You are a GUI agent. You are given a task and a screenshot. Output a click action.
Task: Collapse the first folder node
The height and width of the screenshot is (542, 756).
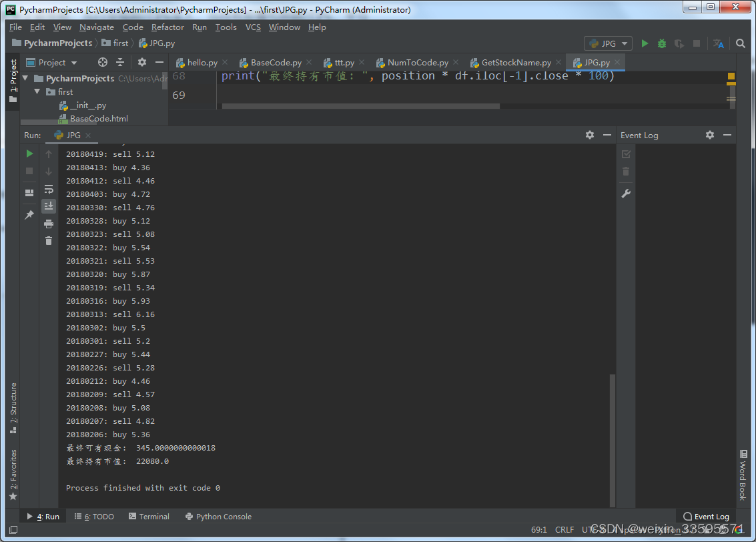(37, 91)
